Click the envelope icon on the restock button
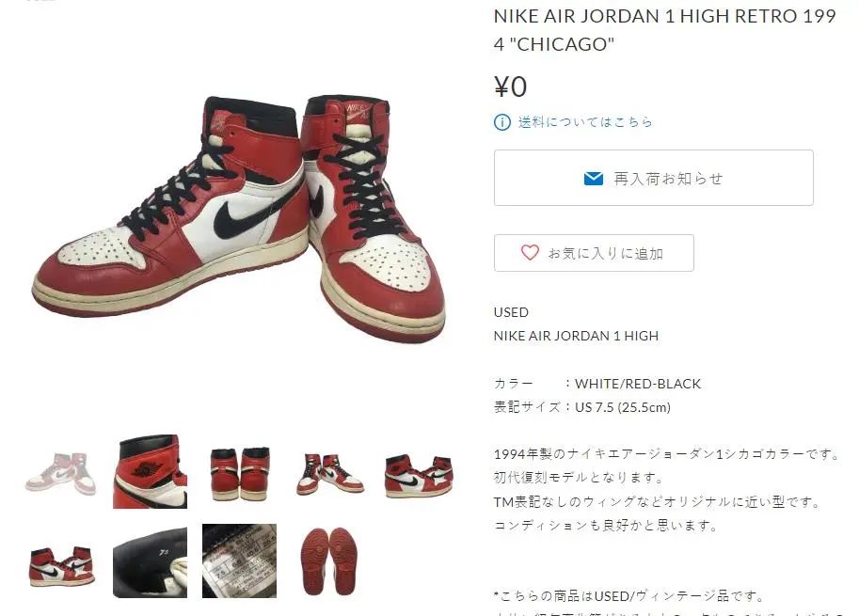Screen dimensions: 859x616 coord(594,179)
